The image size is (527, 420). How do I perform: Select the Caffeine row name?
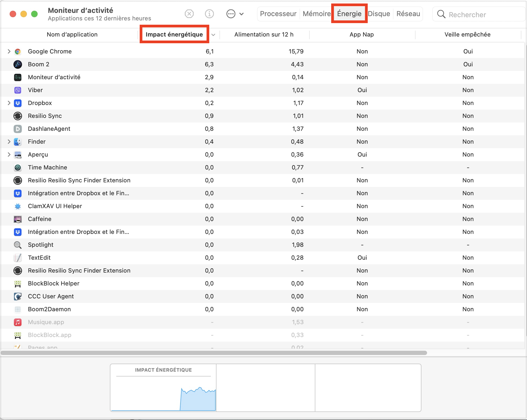39,219
